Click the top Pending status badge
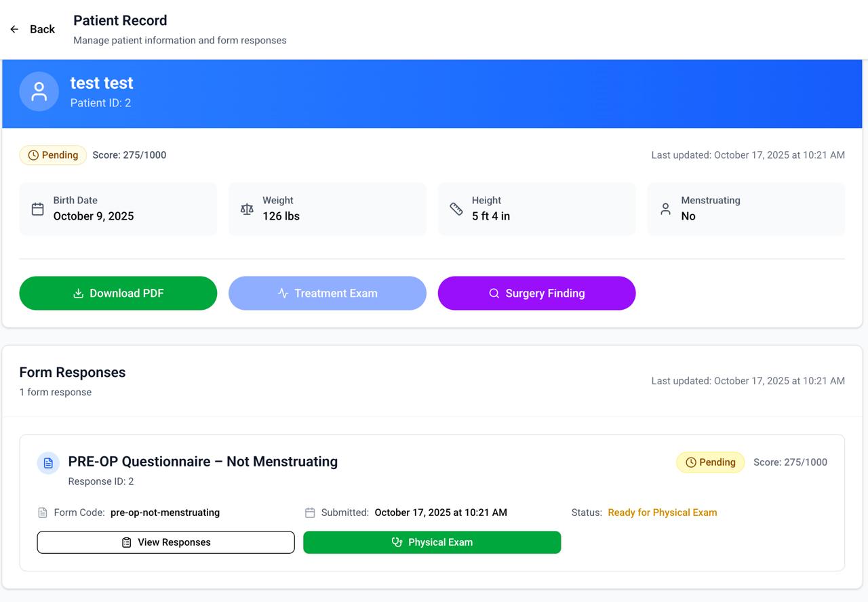 [53, 155]
